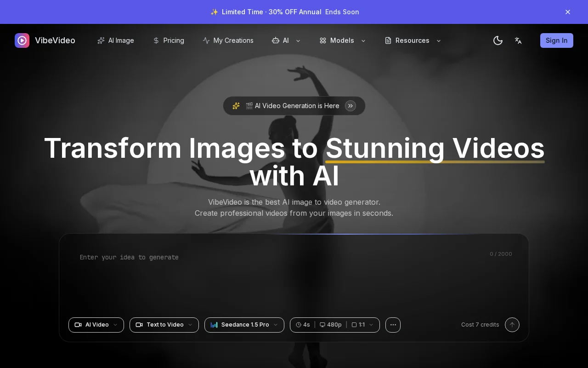588x368 pixels.
Task: Click 'VibeVideo is the best AI image to video generator' text
Action: coord(294,202)
